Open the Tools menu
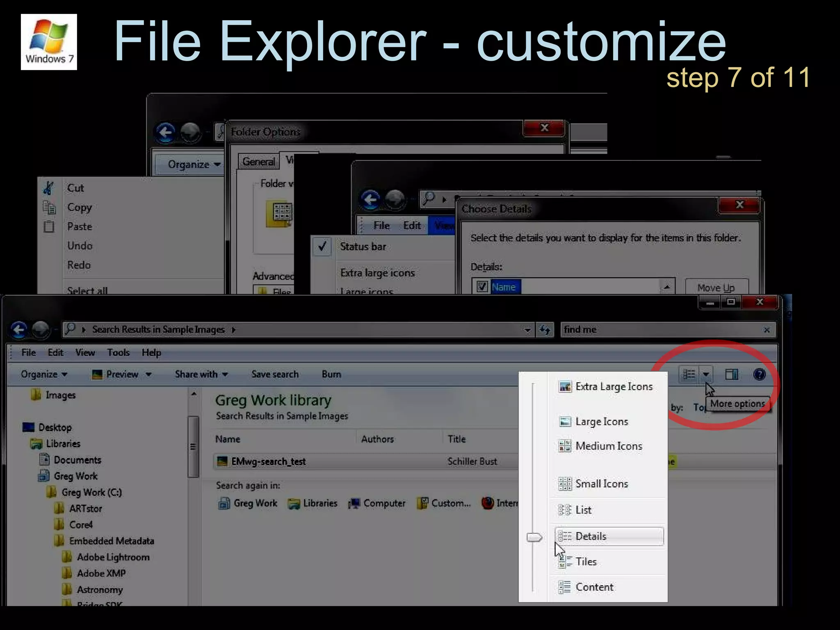 118,352
